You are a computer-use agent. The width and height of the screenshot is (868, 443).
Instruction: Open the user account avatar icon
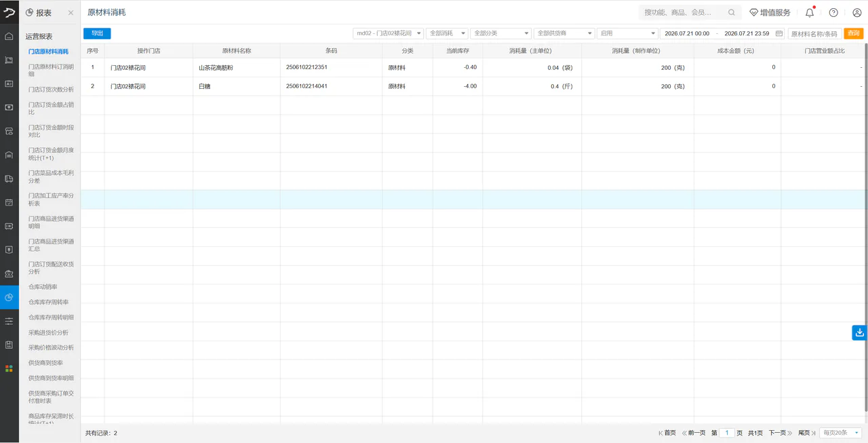(x=856, y=12)
